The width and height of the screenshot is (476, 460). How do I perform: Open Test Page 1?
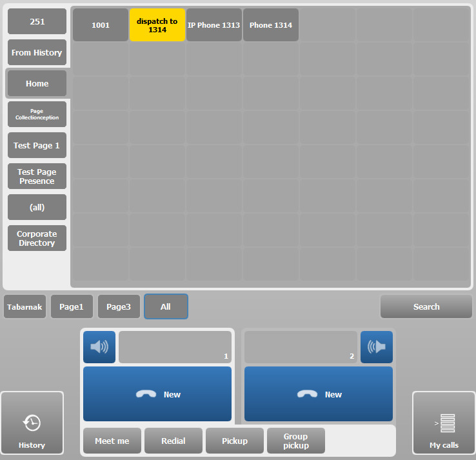point(37,145)
